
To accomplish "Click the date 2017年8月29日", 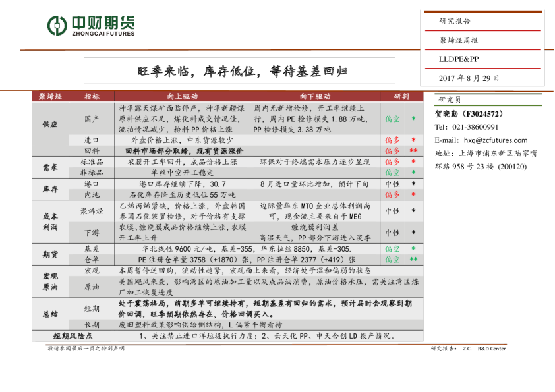I will [469, 78].
